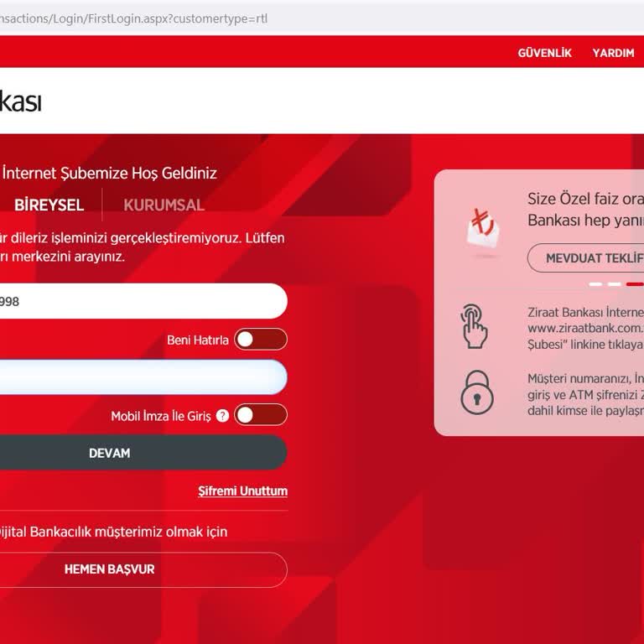The image size is (644, 644).
Task: Click the 'Ziraat Bankası İnterne' info text
Action: (585, 328)
